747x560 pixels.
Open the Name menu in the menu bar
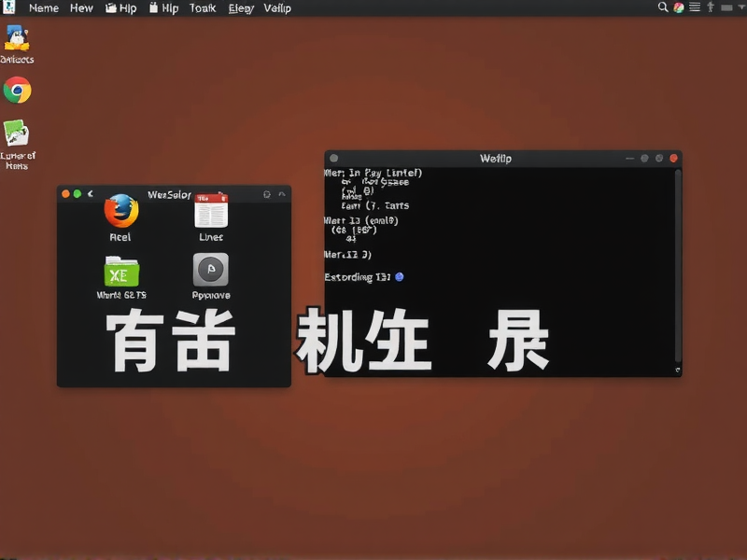click(x=43, y=7)
